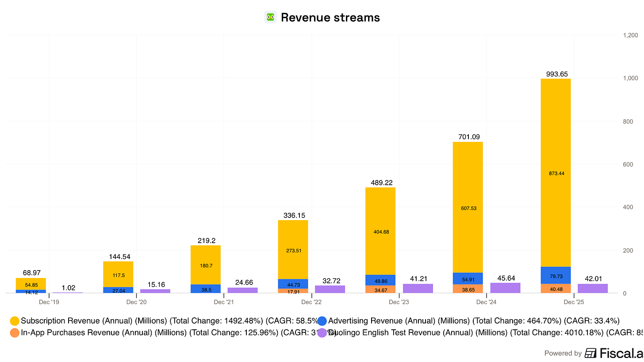
Task: Click the green Duolingo owl icon
Action: (270, 17)
